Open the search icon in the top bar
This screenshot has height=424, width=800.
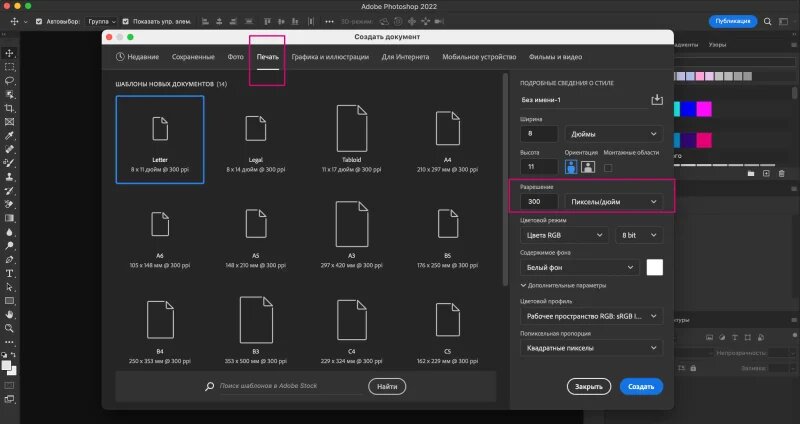(x=767, y=21)
